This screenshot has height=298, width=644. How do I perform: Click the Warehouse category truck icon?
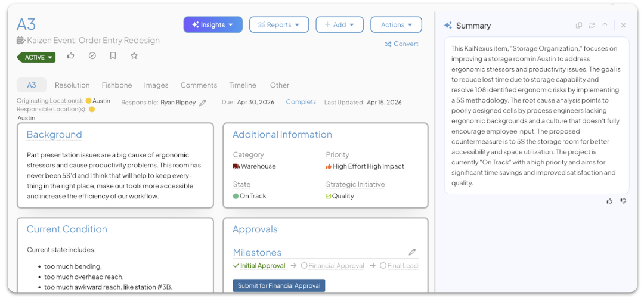(x=236, y=166)
